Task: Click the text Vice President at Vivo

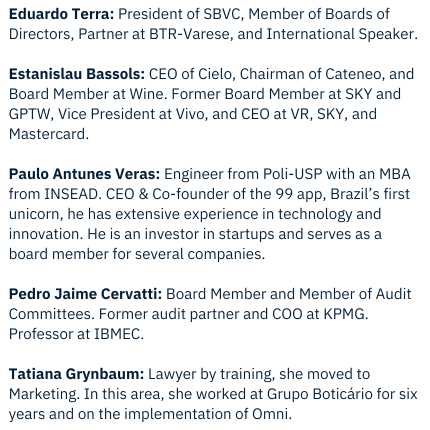Action: [131, 114]
